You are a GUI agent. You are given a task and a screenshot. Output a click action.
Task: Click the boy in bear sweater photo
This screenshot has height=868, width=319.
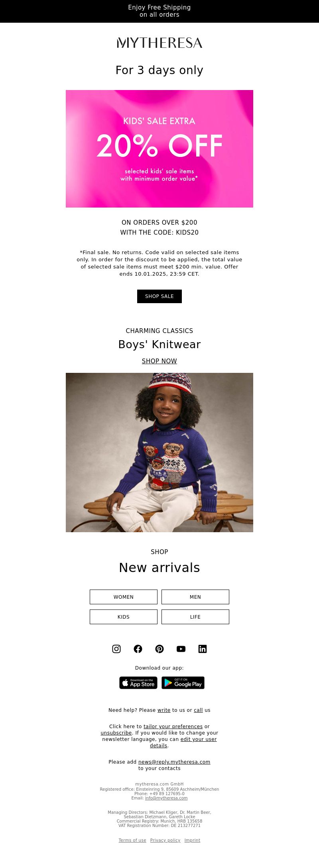click(x=159, y=453)
